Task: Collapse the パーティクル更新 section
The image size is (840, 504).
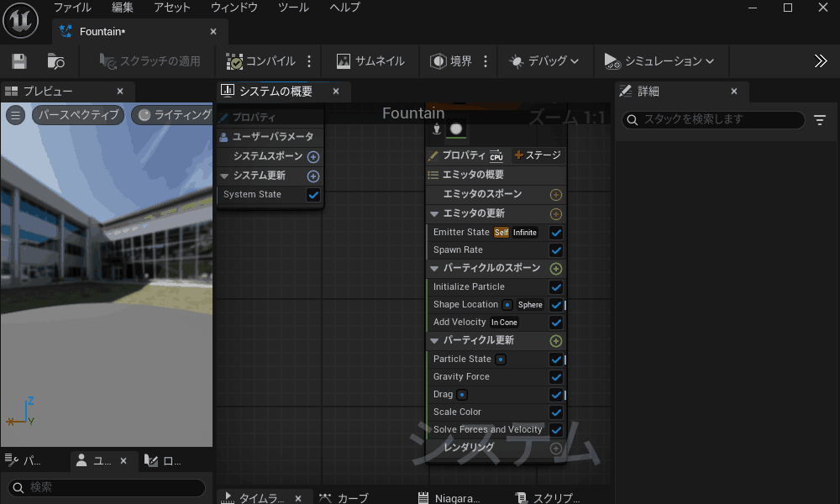Action: coord(435,341)
